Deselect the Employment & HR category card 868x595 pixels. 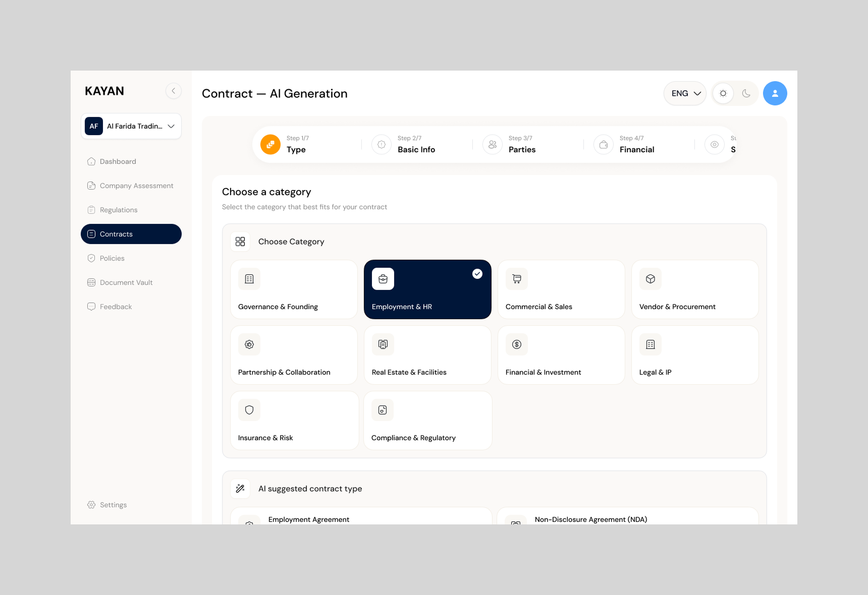point(427,289)
